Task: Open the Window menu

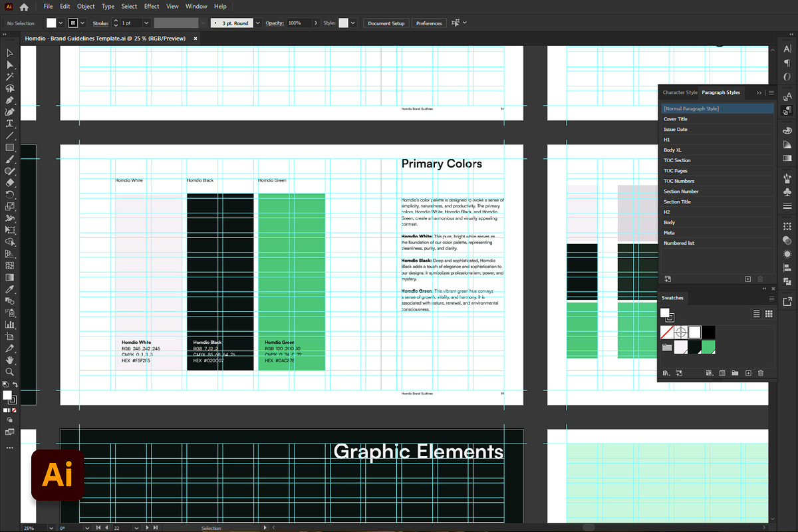Action: click(196, 7)
